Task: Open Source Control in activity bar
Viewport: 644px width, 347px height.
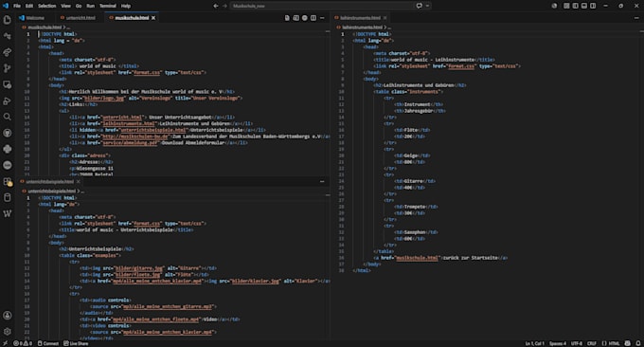Action: click(x=7, y=68)
